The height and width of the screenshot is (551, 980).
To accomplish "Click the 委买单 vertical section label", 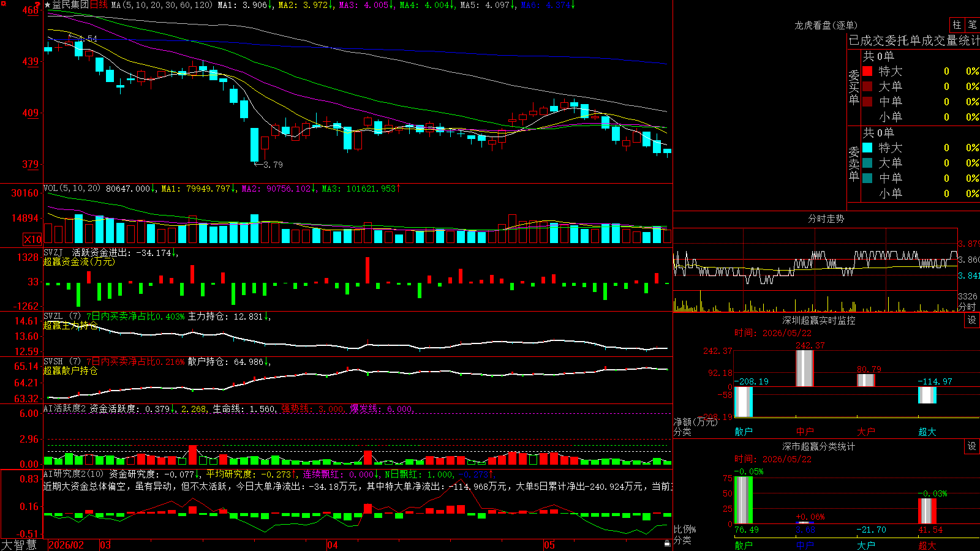I will pyautogui.click(x=854, y=88).
